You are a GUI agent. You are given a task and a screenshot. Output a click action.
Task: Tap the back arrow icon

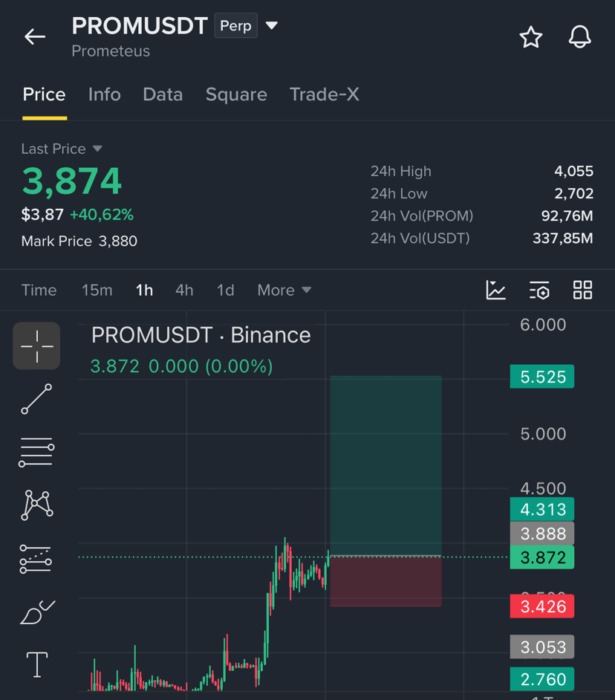(x=35, y=36)
